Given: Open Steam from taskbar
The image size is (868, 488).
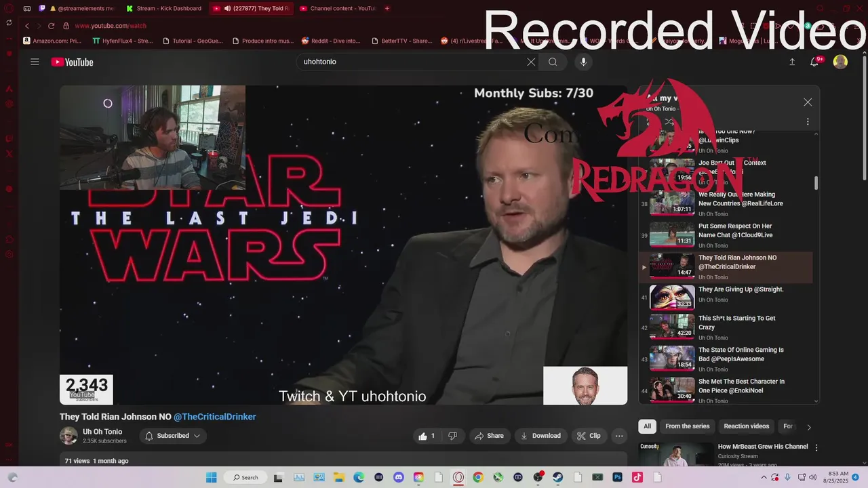Looking at the screenshot, I should (x=558, y=477).
